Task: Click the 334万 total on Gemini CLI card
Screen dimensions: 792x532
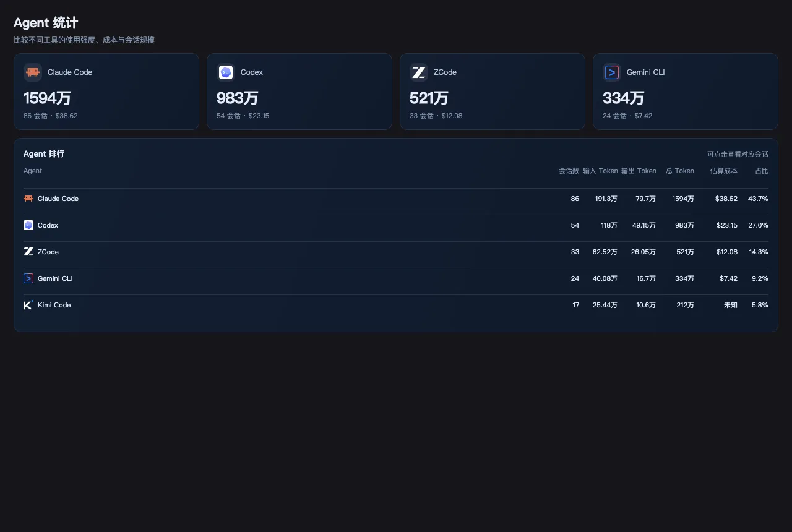Action: pos(624,98)
